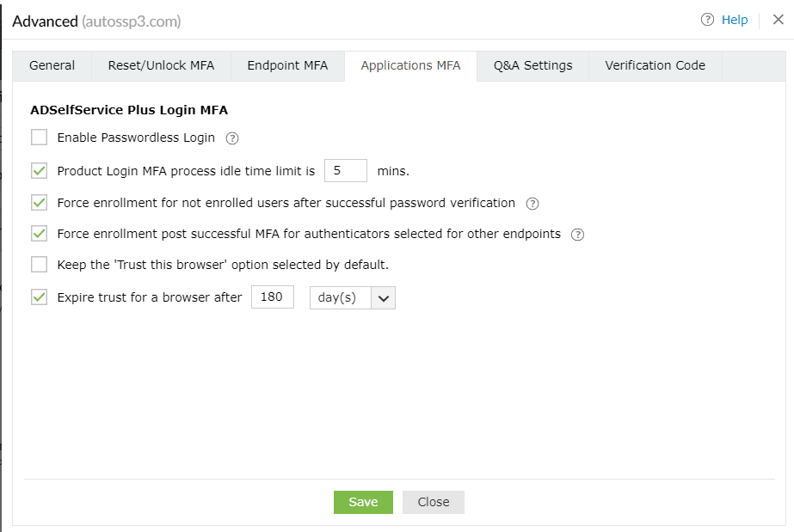Screen dimensions: 794x532
Task: Show help for force enrollment after password verification
Action: tap(532, 204)
